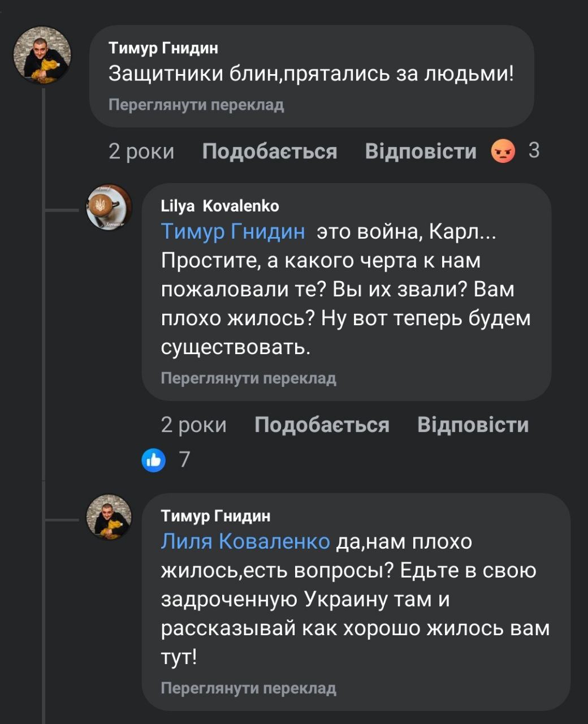
Task: Click the Lilya Kovalenko author name
Action: click(220, 206)
